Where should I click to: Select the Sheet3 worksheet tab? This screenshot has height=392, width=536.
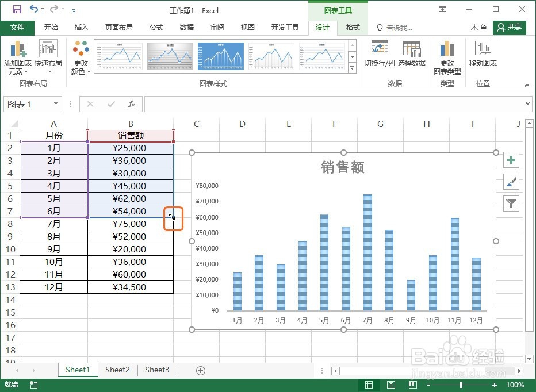[156, 370]
